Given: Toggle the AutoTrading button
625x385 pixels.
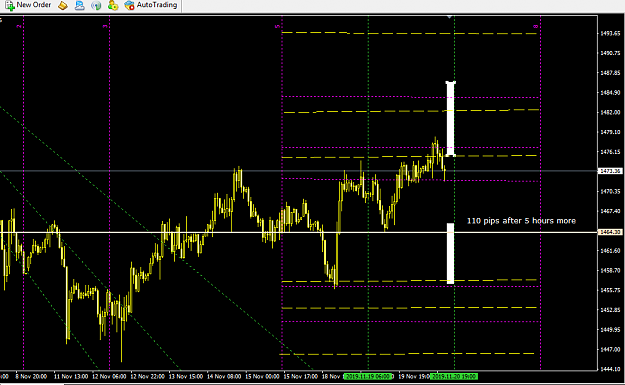Looking at the screenshot, I should click(151, 5).
